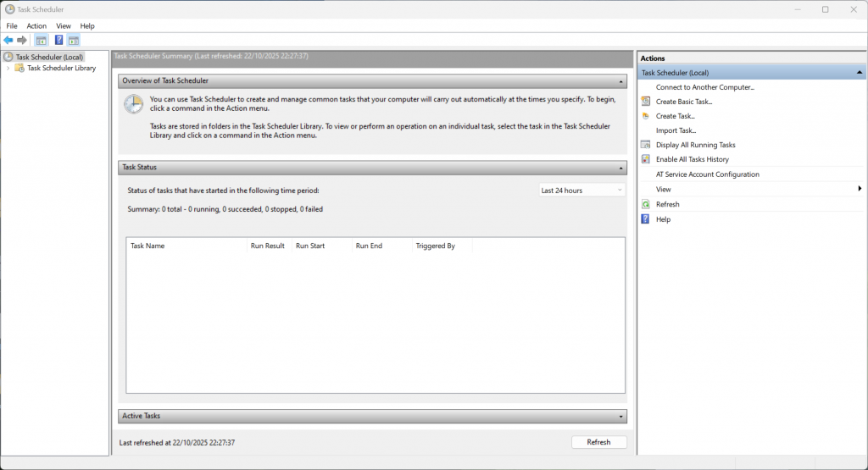Screen dimensions: 868x470
Task: Open the Action menu
Action: tap(36, 26)
